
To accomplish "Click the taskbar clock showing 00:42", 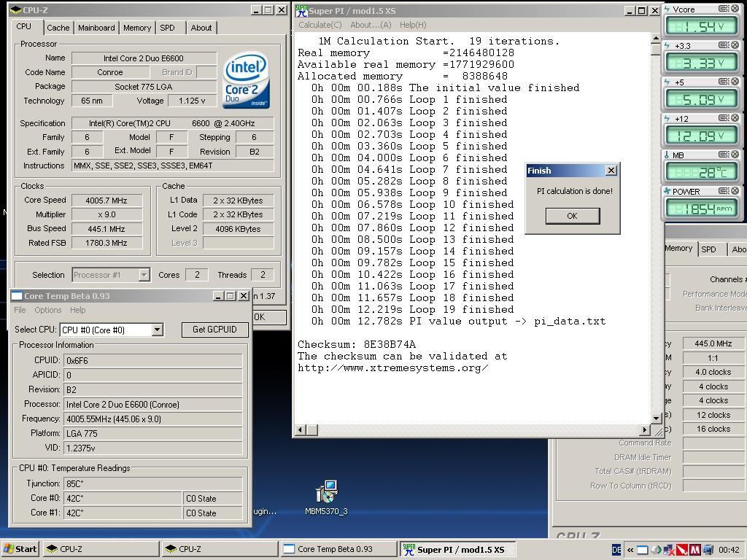I will click(729, 550).
